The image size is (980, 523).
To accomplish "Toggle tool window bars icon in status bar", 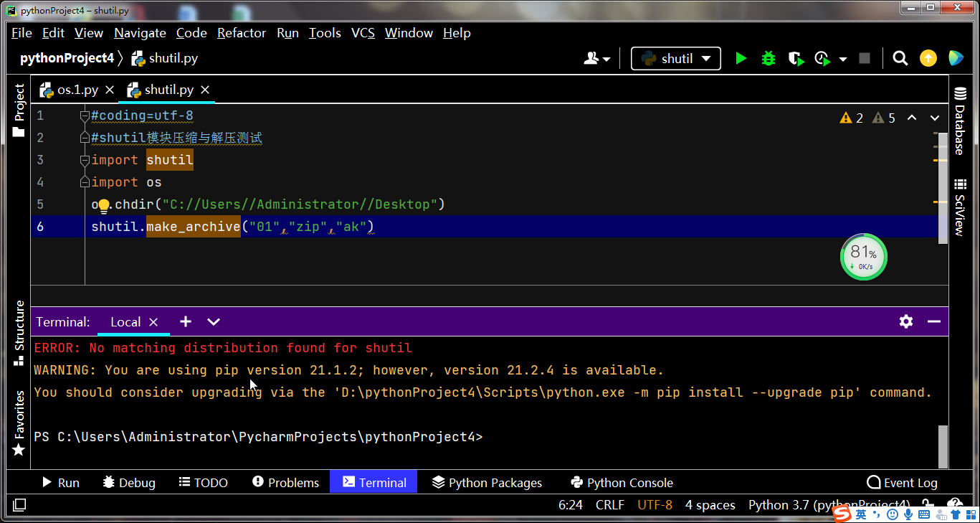I will click(19, 505).
